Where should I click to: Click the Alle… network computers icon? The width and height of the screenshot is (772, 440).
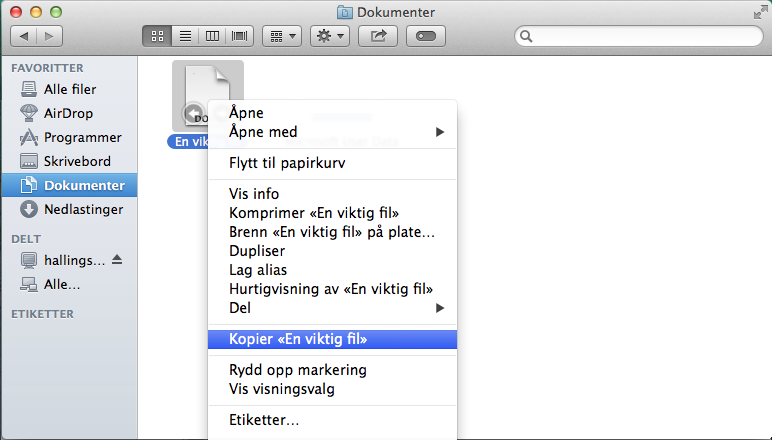click(29, 284)
